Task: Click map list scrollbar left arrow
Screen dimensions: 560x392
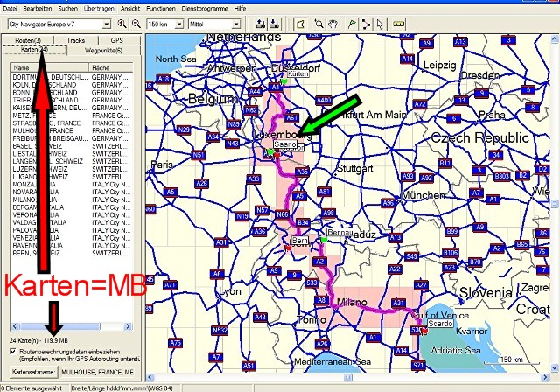Action: 15,326
